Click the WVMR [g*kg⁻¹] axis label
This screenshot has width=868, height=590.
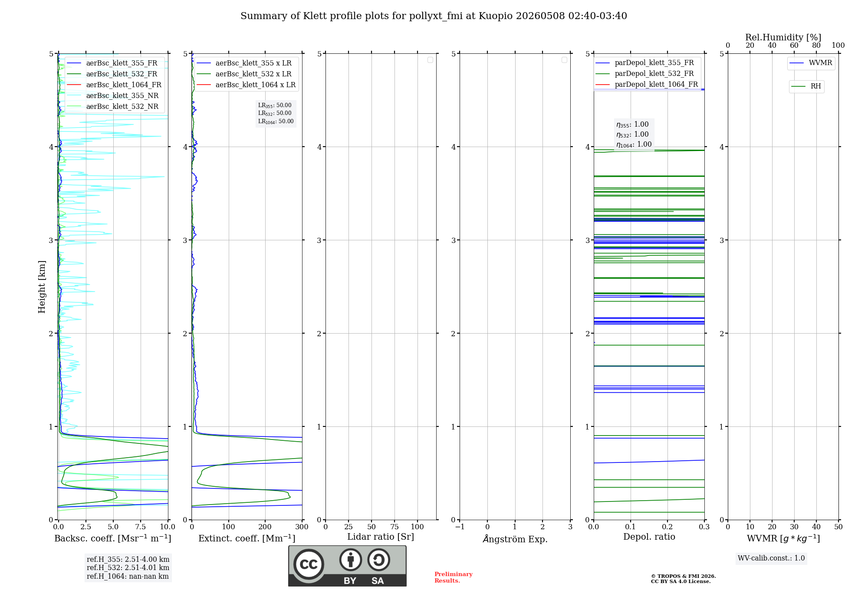point(783,538)
